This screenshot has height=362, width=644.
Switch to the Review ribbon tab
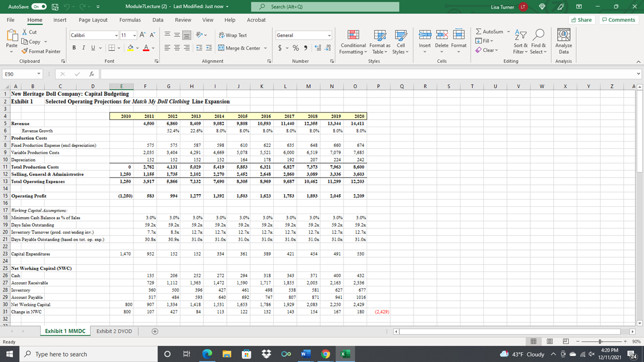coord(183,20)
